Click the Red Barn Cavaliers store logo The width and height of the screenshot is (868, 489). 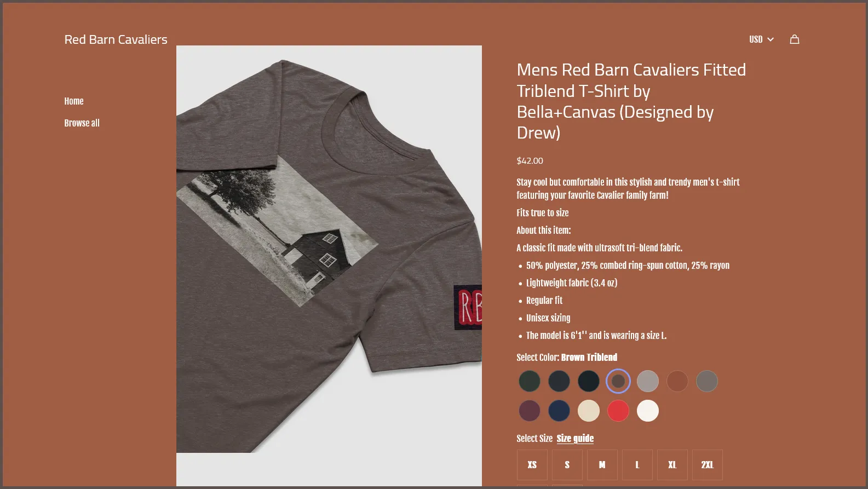[116, 39]
